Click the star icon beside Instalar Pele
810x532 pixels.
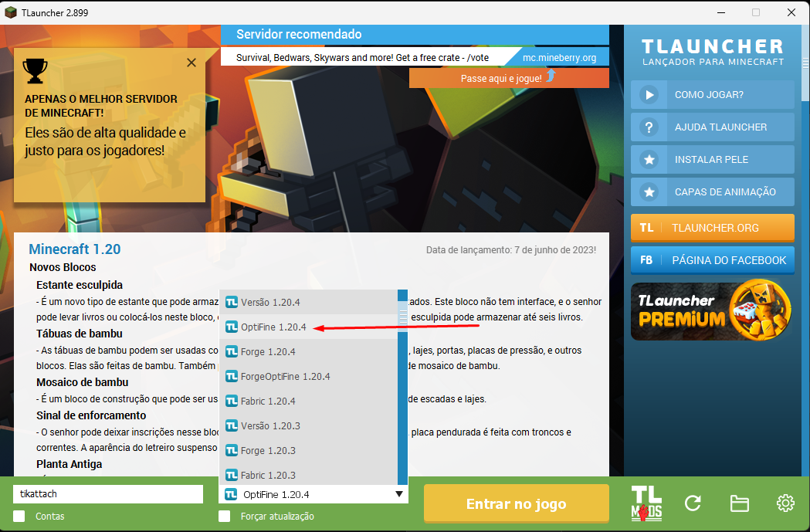pos(649,160)
